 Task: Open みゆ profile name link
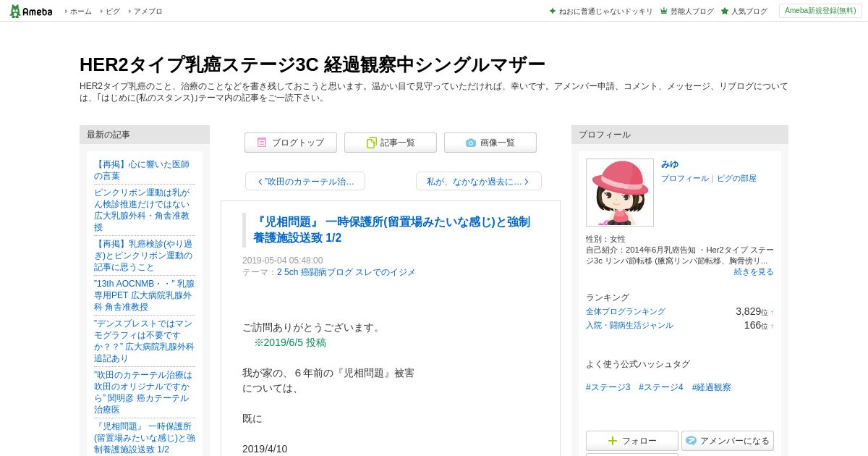point(670,164)
